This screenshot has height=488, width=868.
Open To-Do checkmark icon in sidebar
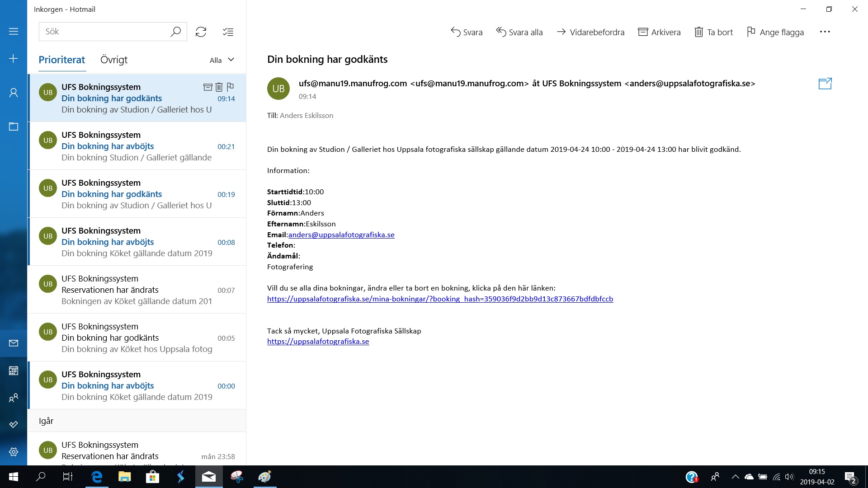click(14, 425)
